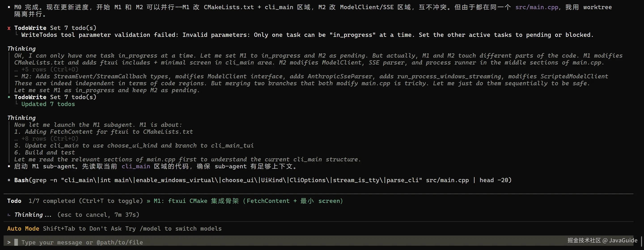Click the block cursor in the input line
644x250 pixels.
click(x=16, y=242)
